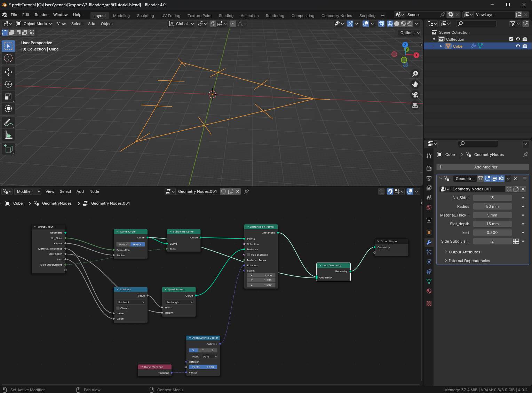Click the viewport zoom magnifier icon

pos(415,74)
